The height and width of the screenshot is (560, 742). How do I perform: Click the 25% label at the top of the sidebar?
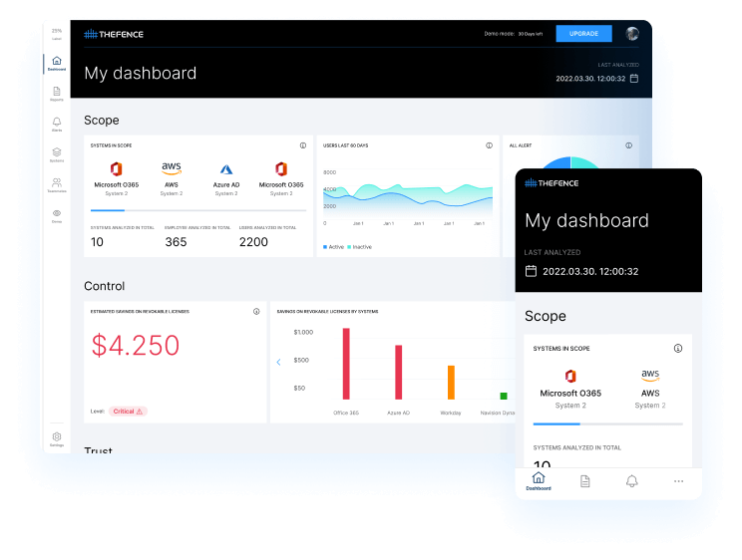coord(57,31)
